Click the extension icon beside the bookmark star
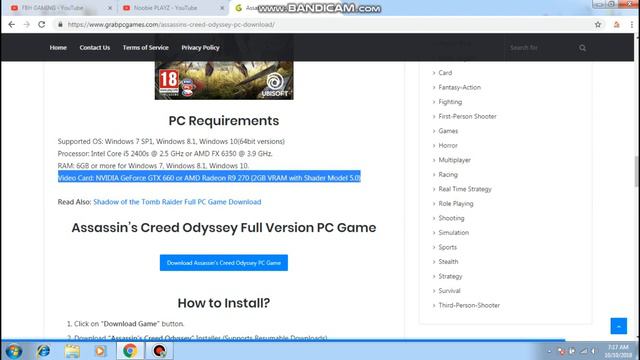The height and width of the screenshot is (360, 640). [616, 24]
